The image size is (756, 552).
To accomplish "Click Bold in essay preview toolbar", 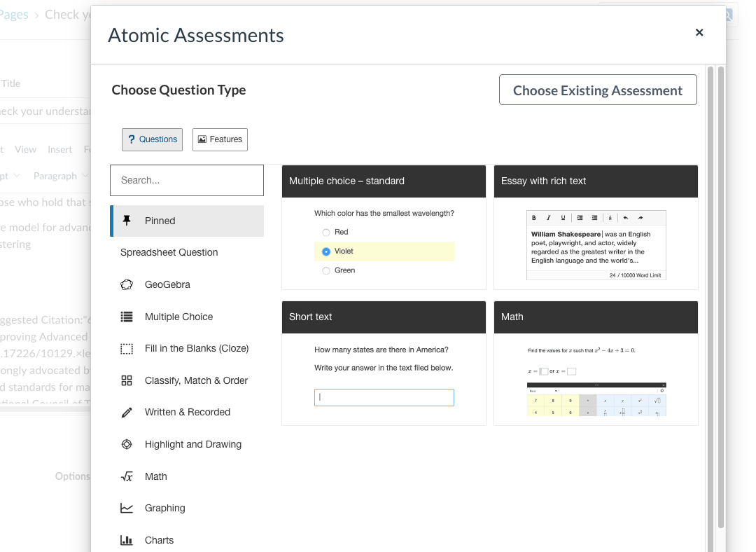I will pos(533,218).
